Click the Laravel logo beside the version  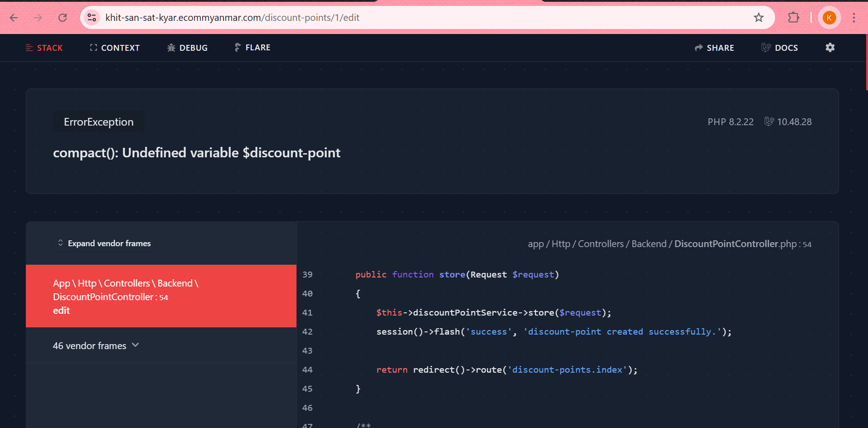[x=769, y=122]
